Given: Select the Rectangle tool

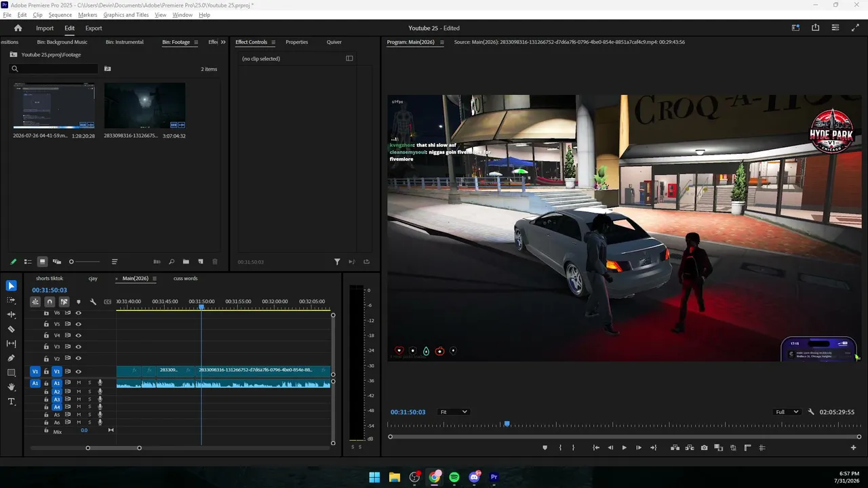Looking at the screenshot, I should tap(11, 373).
